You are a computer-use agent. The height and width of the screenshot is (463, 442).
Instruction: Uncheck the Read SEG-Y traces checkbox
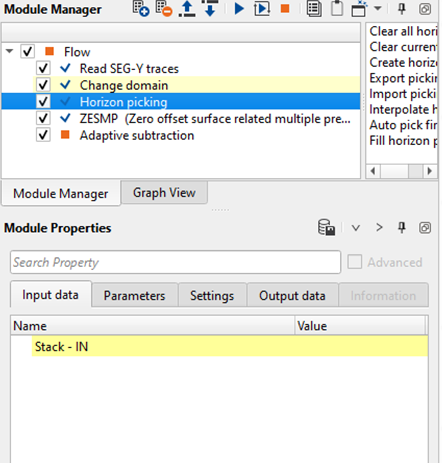pyautogui.click(x=43, y=69)
